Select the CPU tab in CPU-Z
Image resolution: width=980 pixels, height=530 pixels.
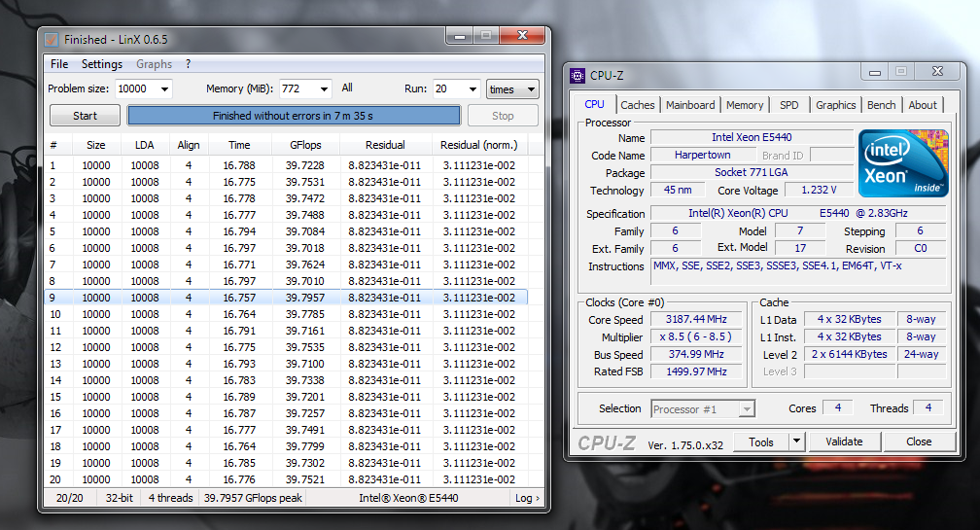tap(594, 104)
